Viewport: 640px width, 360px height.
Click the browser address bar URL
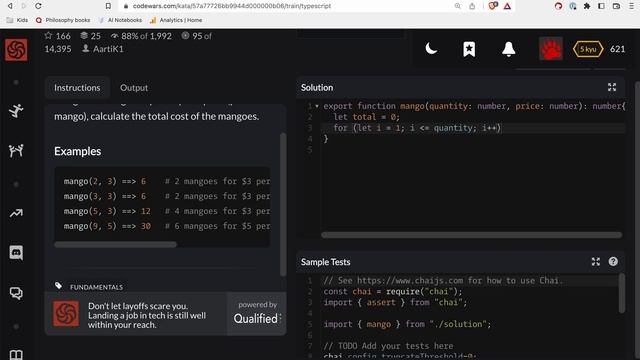(231, 6)
